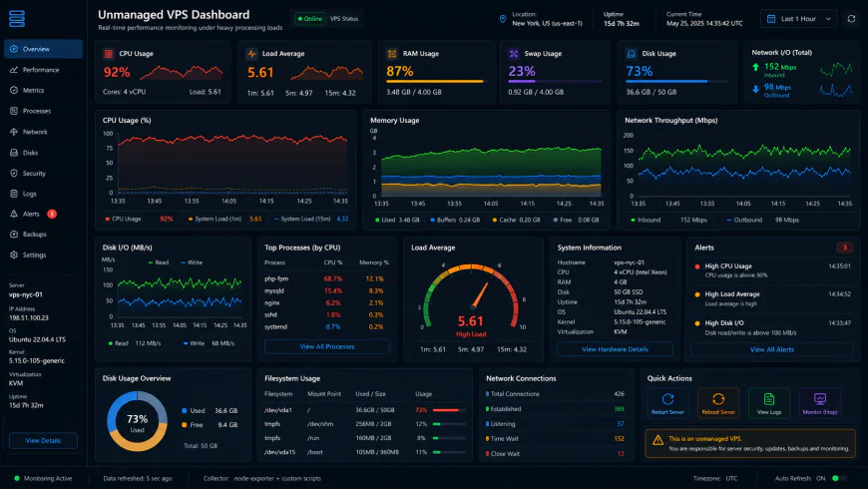Toggle the Outbound series in the Network Throughput legend
This screenshot has height=489, width=868.
coord(744,220)
